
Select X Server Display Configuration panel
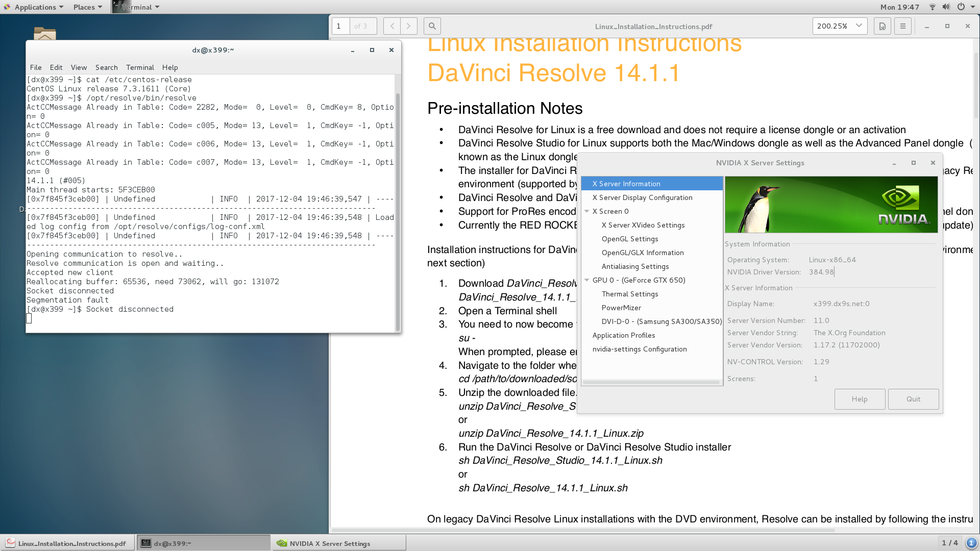tap(642, 197)
